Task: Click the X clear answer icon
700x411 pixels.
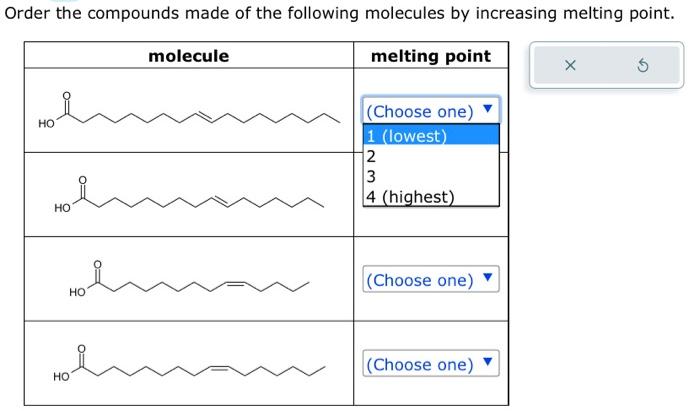Action: [570, 66]
